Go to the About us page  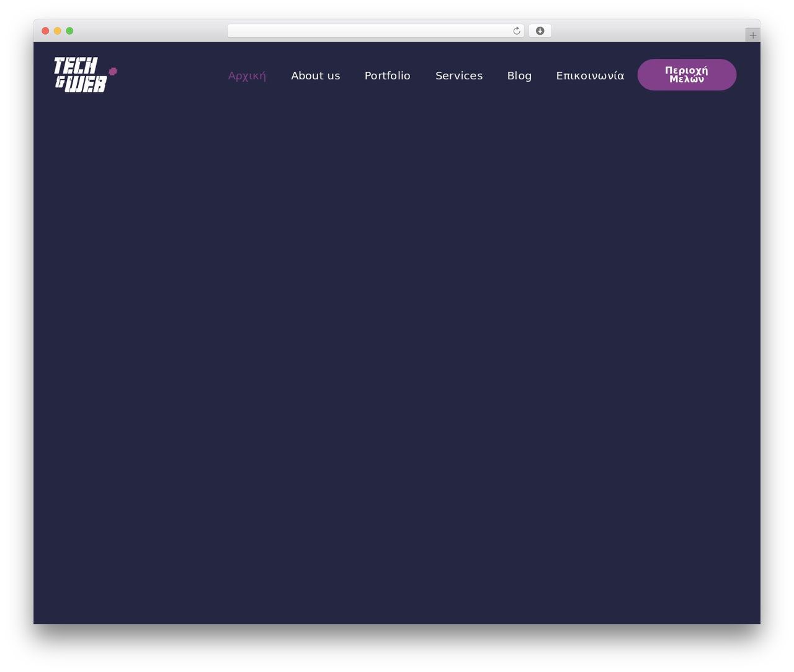[316, 76]
